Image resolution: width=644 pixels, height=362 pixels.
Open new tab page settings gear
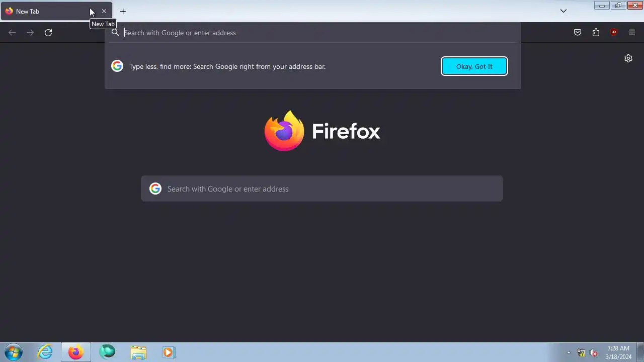(628, 58)
